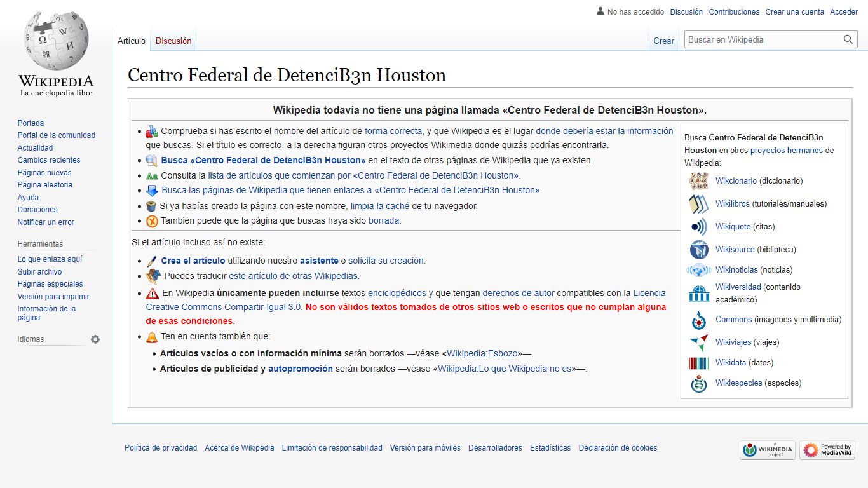Image resolution: width=868 pixels, height=488 pixels.
Task: Click the Wikcionario project icon
Action: 699,181
